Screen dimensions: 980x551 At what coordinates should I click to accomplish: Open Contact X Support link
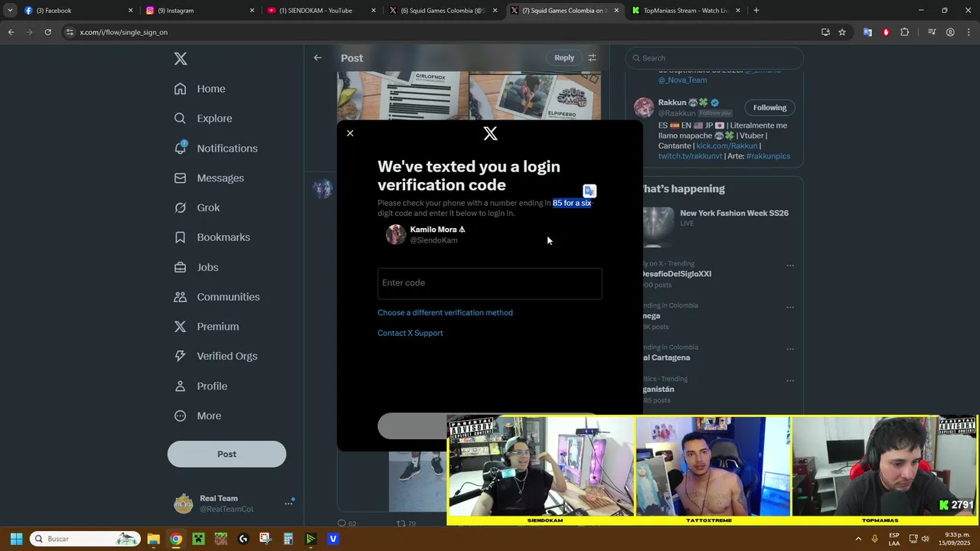coord(410,333)
